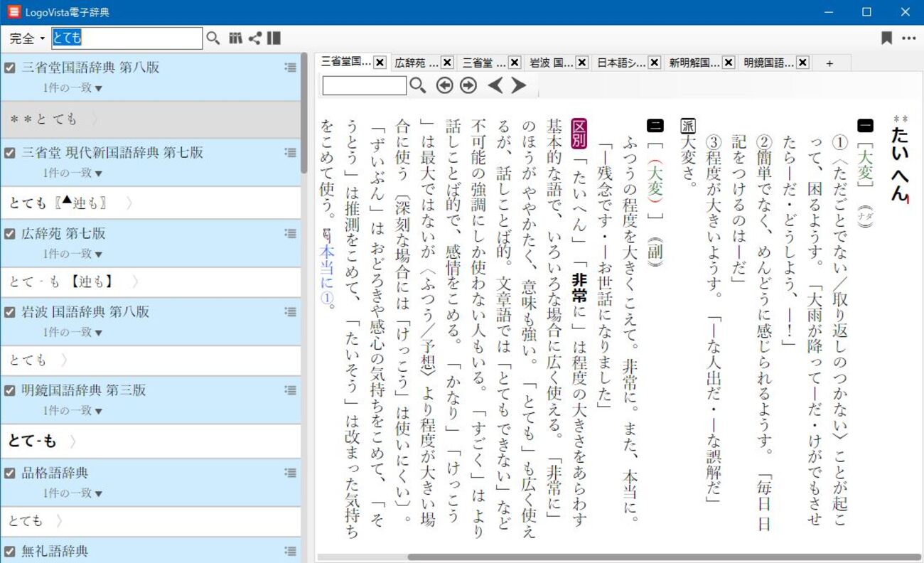Open list icon for 岩波 国語辞典 第八版
This screenshot has height=563, width=924.
[x=290, y=311]
